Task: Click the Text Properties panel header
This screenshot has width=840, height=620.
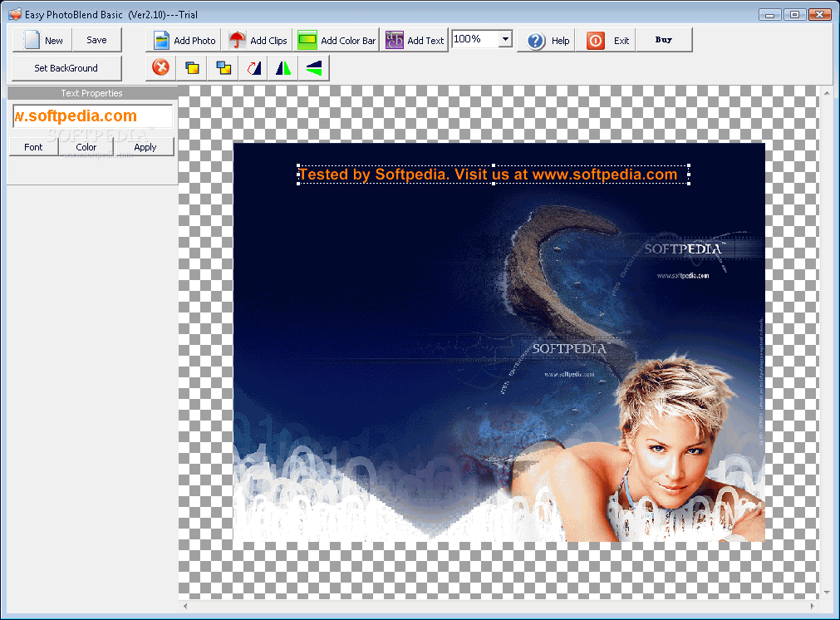Action: pyautogui.click(x=91, y=93)
